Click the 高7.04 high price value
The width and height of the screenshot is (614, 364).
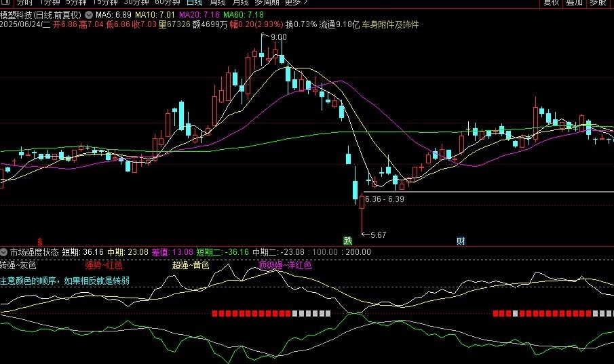tap(91, 24)
